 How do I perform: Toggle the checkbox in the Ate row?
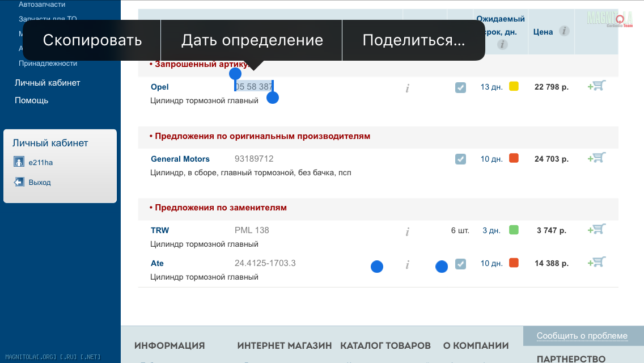click(460, 264)
